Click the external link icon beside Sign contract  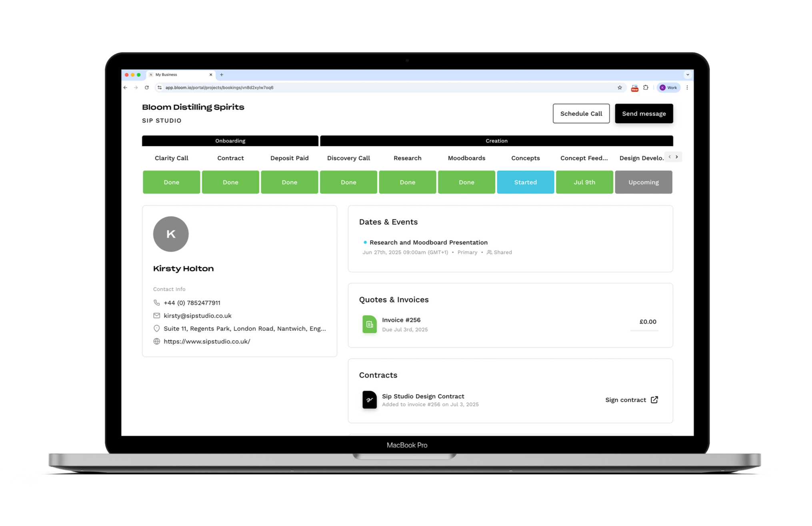pos(654,400)
